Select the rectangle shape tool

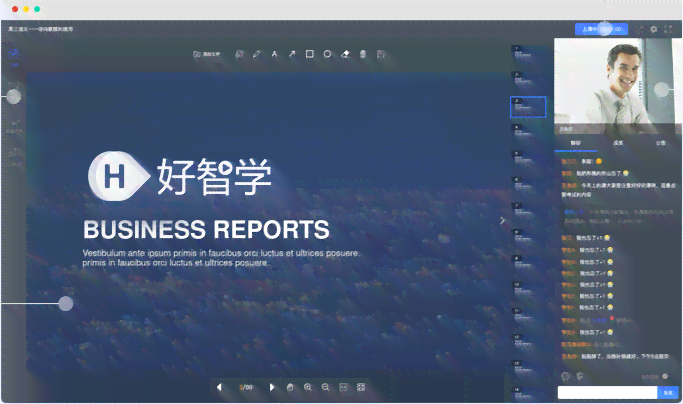(310, 54)
